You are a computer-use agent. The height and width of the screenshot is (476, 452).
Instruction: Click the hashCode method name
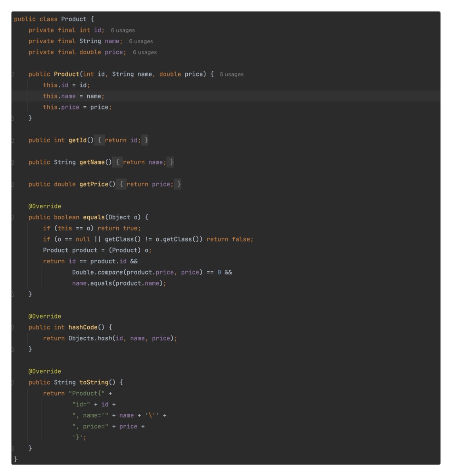(83, 327)
